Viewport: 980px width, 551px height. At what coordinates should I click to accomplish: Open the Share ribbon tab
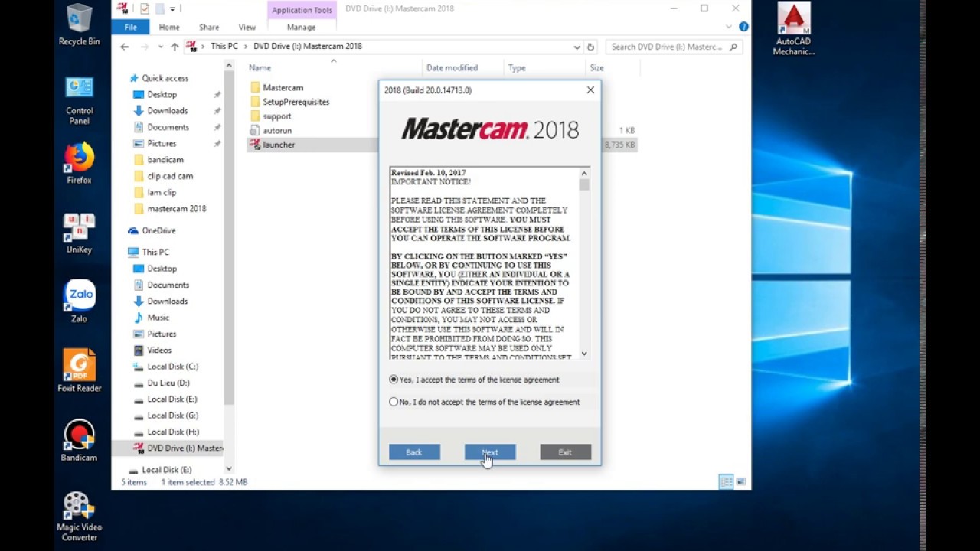pos(209,27)
